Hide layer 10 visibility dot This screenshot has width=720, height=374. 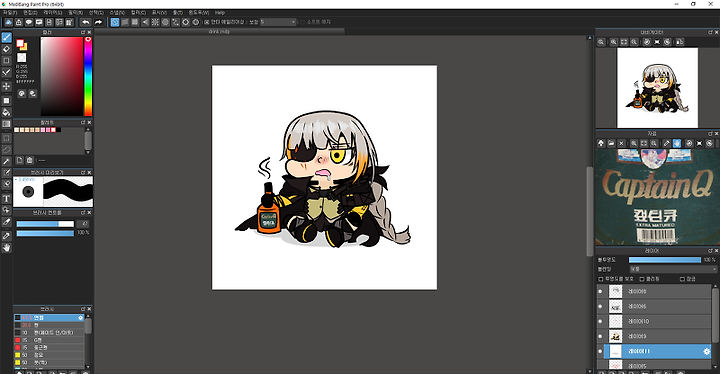[600, 322]
